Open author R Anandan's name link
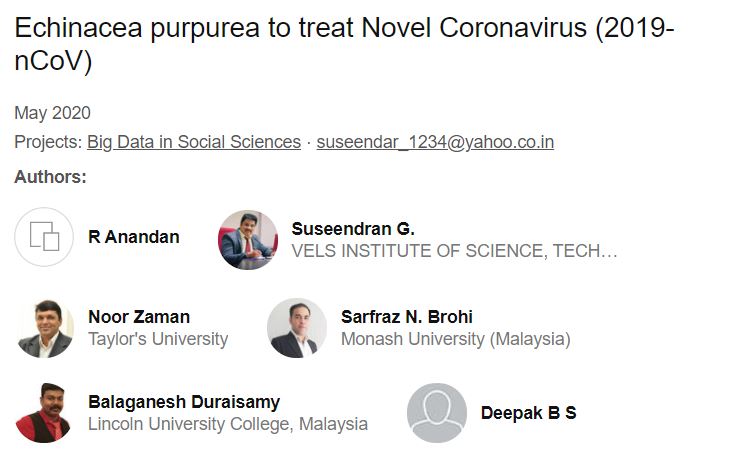The image size is (751, 470). tap(134, 237)
